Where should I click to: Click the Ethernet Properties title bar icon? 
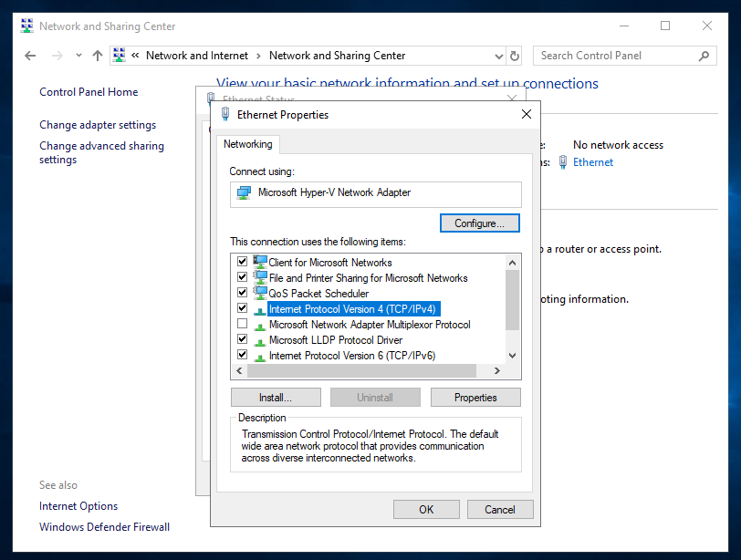click(x=225, y=114)
